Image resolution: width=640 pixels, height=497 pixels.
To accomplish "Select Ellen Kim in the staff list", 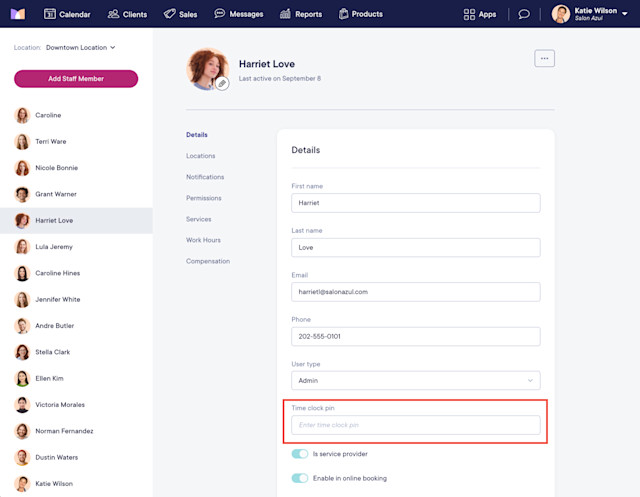I will click(x=76, y=378).
